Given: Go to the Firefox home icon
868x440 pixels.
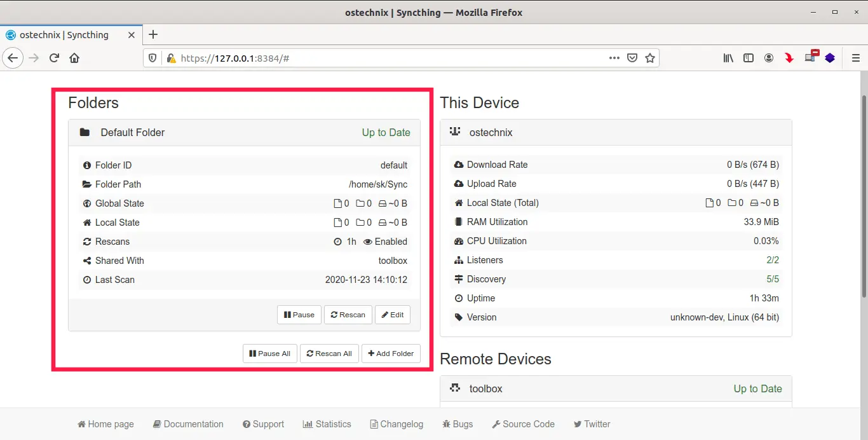Looking at the screenshot, I should pos(74,58).
